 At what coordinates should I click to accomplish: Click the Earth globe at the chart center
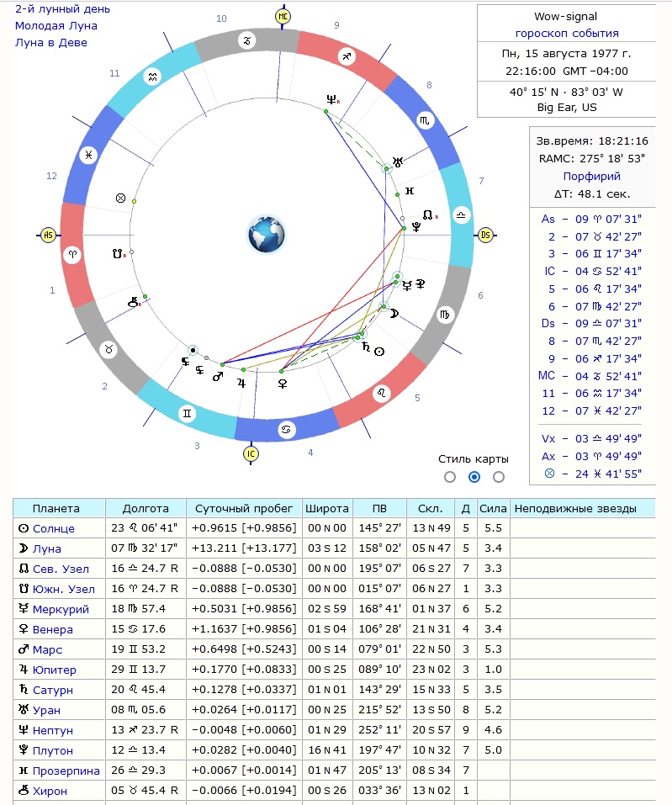click(x=267, y=235)
